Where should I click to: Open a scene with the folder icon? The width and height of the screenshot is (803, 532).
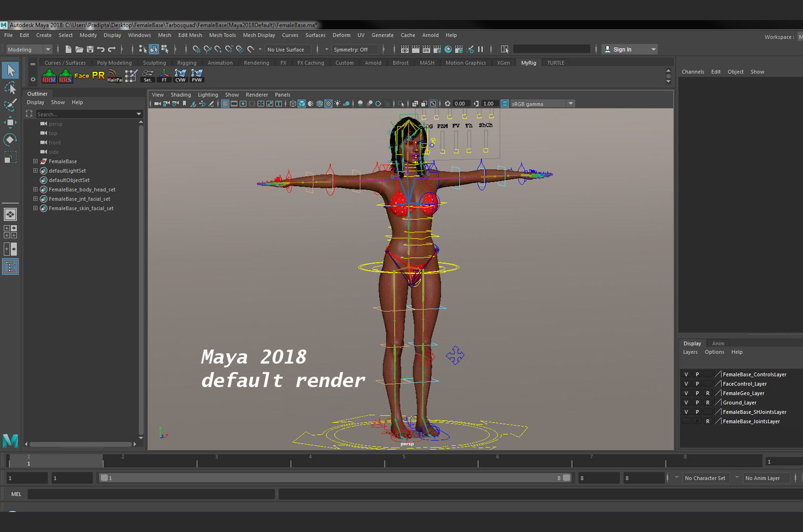coord(79,49)
